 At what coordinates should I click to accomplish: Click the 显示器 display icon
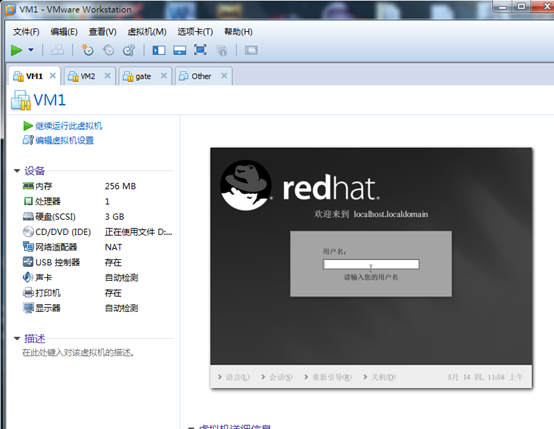click(28, 308)
